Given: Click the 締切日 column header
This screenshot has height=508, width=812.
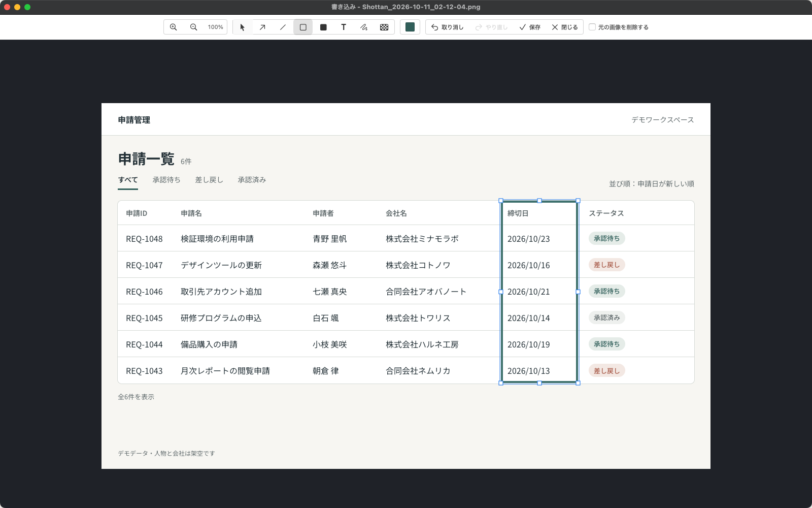Looking at the screenshot, I should [518, 213].
